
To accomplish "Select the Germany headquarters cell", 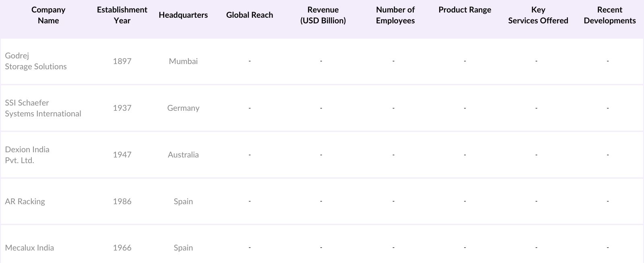I will point(183,108).
